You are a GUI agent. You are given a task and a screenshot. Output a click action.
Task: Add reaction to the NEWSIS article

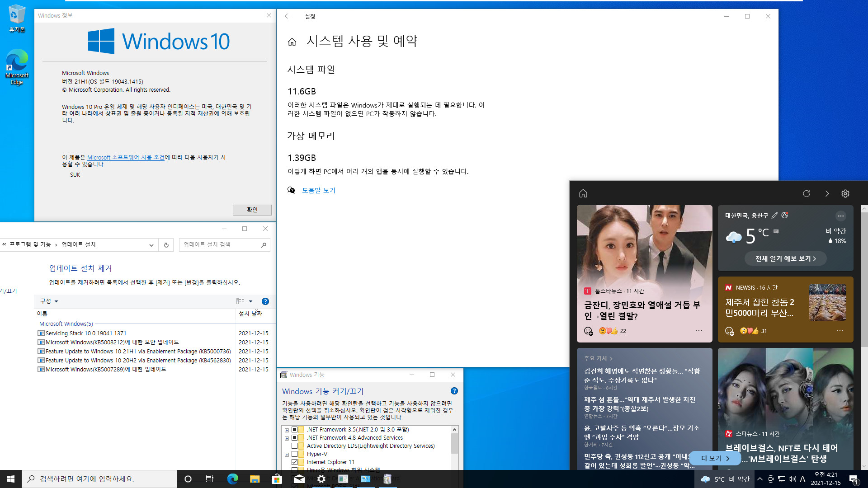[x=729, y=331]
